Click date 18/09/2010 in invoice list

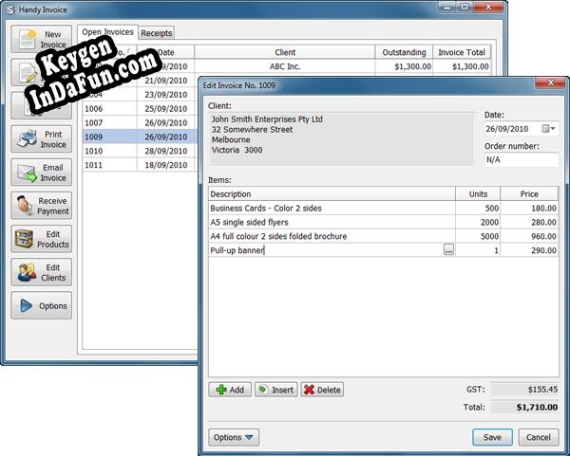click(166, 165)
